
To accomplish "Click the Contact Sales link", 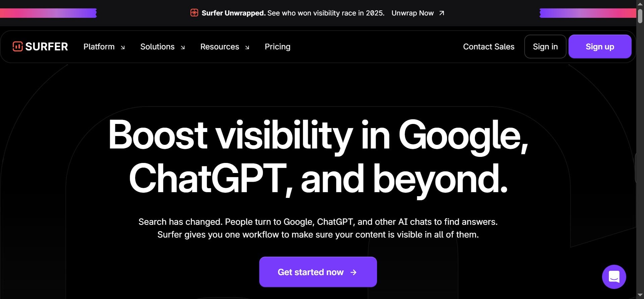I will (x=489, y=47).
